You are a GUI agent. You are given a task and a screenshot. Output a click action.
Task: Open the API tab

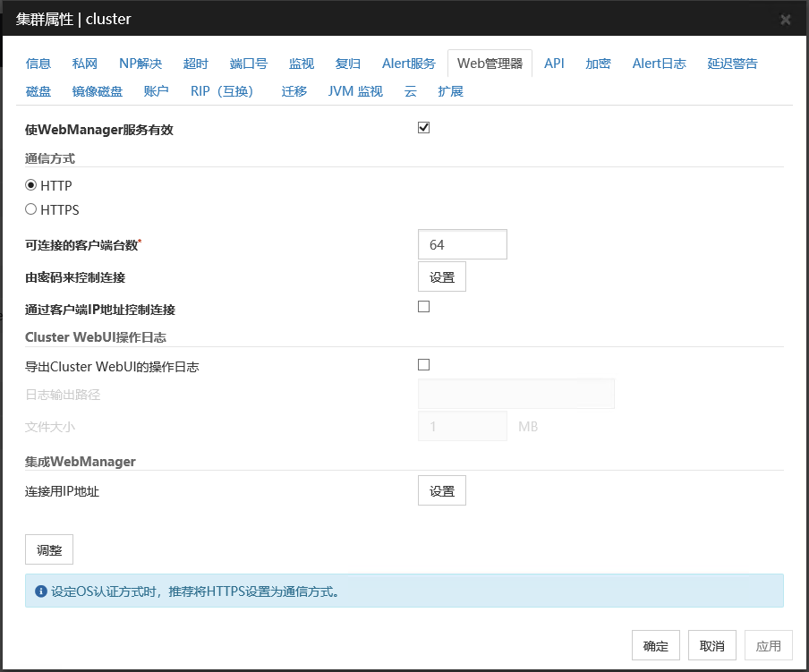click(554, 64)
